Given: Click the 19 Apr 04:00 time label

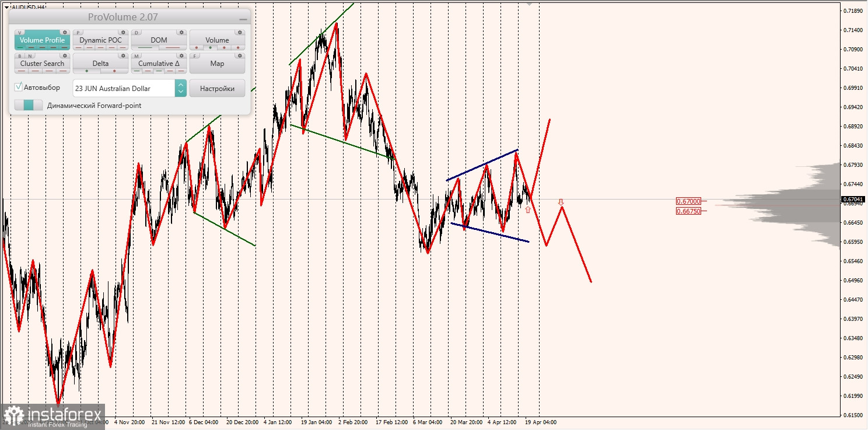Looking at the screenshot, I should pos(540,421).
